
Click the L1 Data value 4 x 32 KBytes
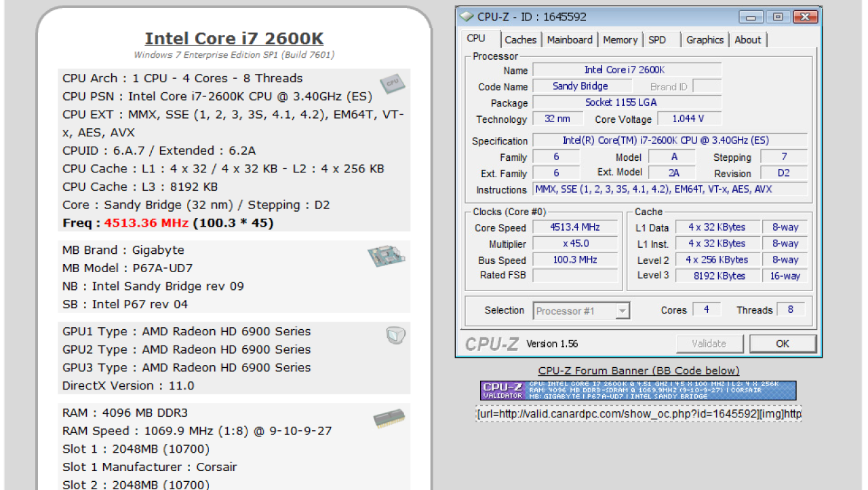717,227
